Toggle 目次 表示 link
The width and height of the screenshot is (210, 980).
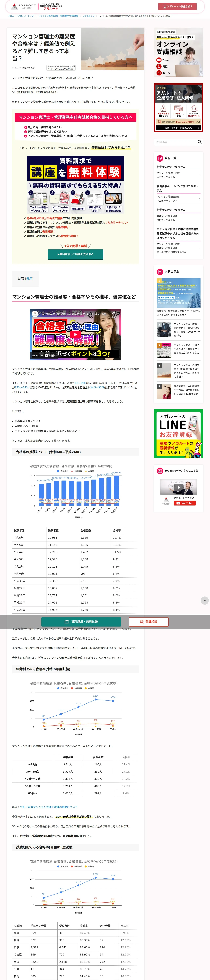(x=29, y=278)
